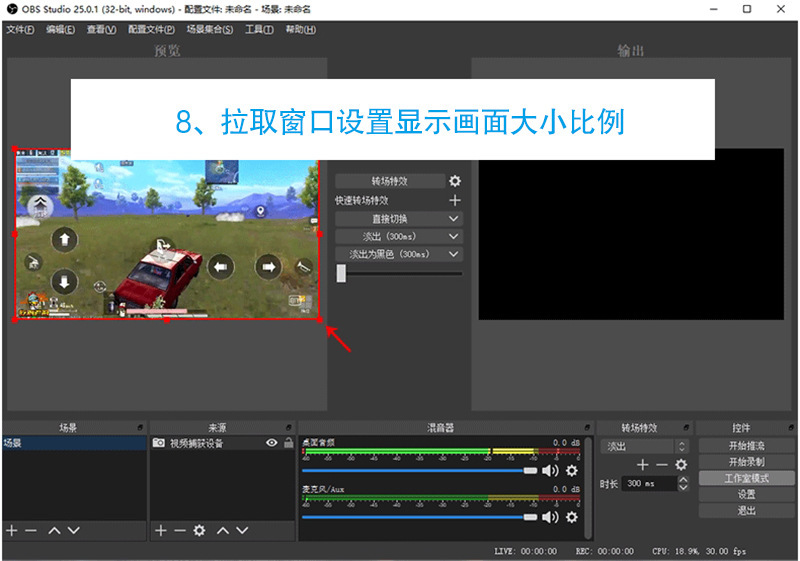Click the CPU: 18.9%, 30.00 fps status
Image resolution: width=800 pixels, height=561 pixels.
[699, 551]
